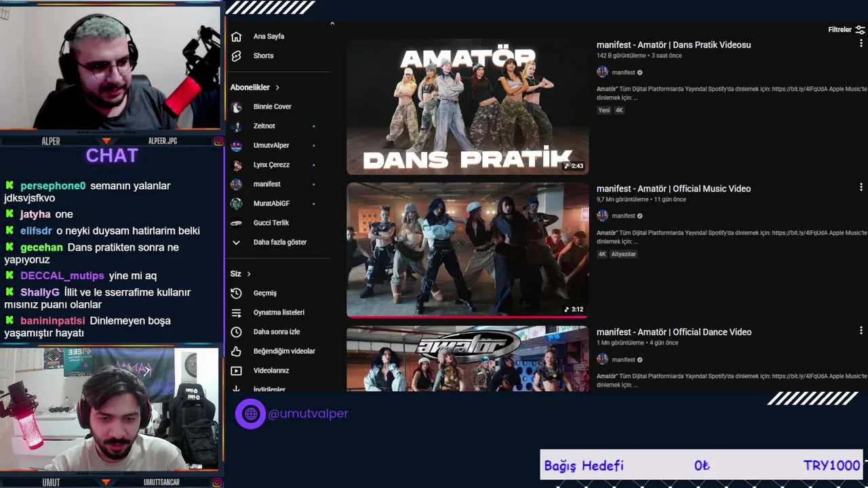Viewport: 868px width, 488px height.
Task: Open UmutvAlper channel avatar
Action: (x=236, y=146)
